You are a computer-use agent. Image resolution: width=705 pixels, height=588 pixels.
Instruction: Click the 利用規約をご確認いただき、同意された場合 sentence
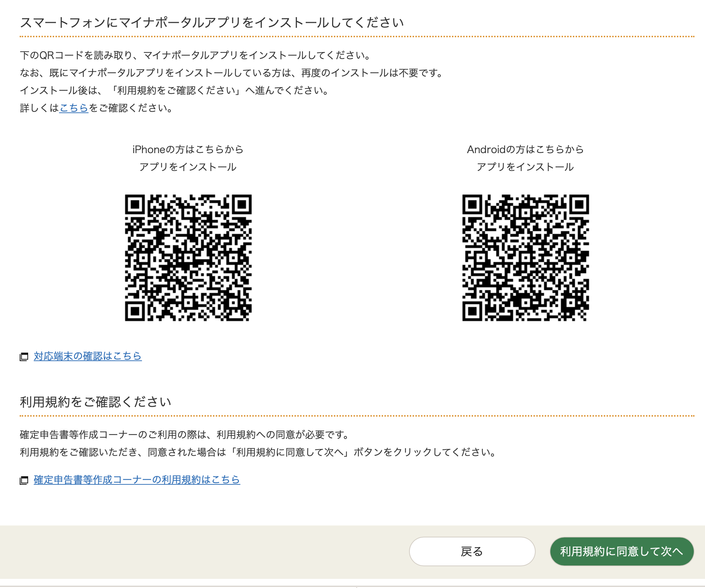coord(258,452)
